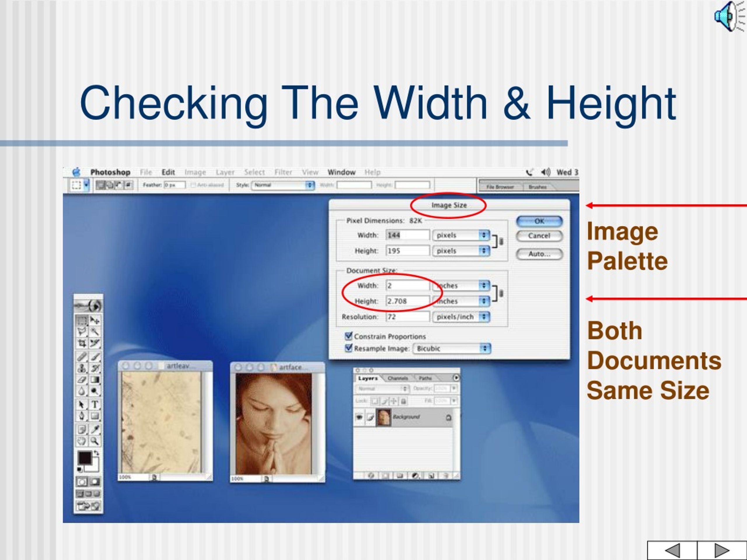Viewport: 747px width, 560px height.
Task: Click OK in Image Size dialog
Action: (539, 221)
